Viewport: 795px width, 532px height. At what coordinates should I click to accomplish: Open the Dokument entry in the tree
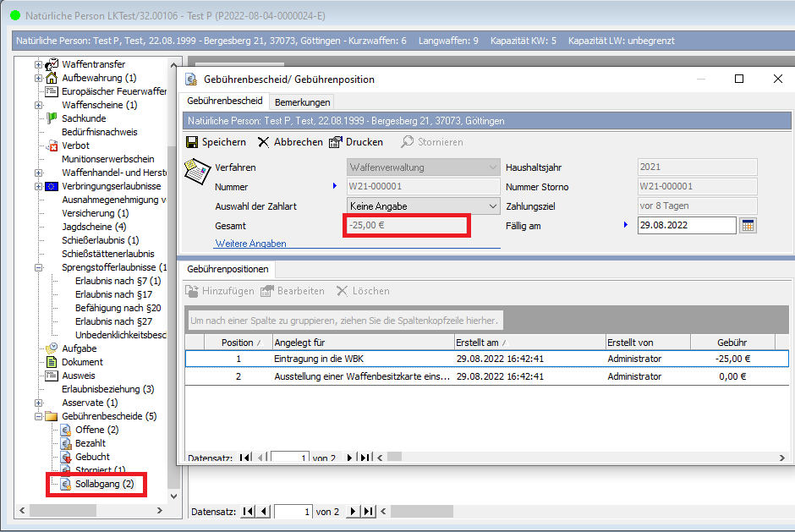pyautogui.click(x=82, y=362)
